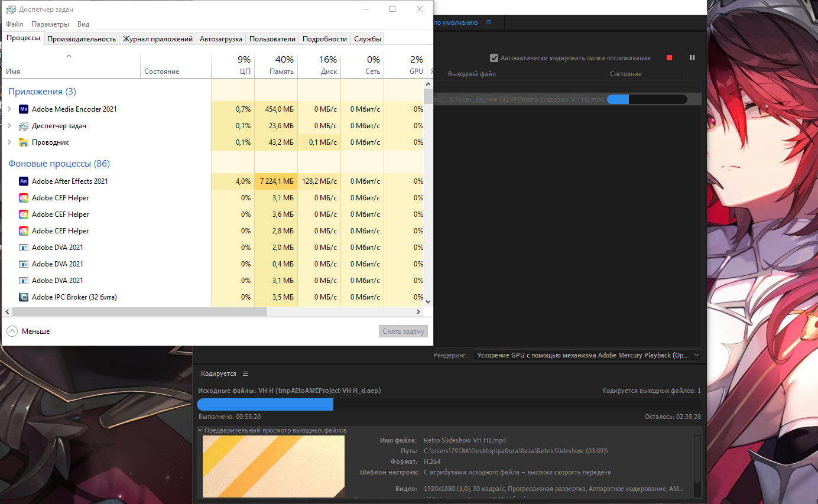The width and height of the screenshot is (818, 504).
Task: Sort by Диск column header
Action: [x=319, y=66]
